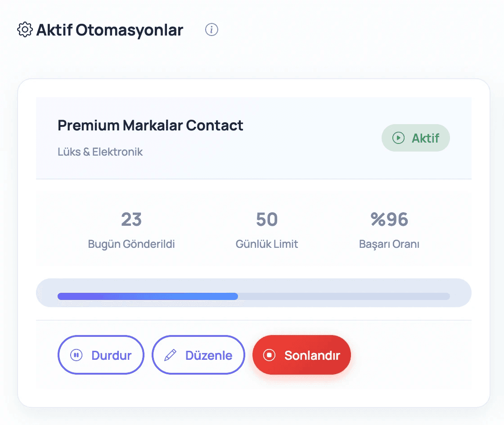Click the stop icon in the Sonlandır button
The image size is (504, 425).
tap(270, 355)
